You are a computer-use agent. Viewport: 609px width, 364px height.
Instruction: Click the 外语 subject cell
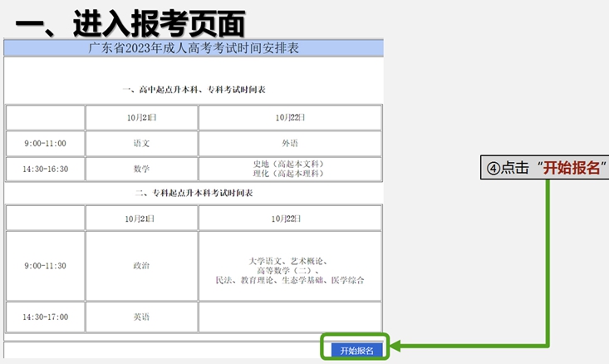290,143
